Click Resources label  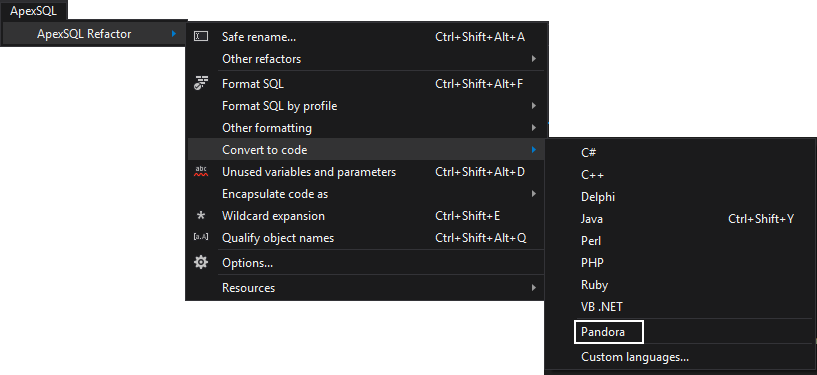(x=248, y=288)
